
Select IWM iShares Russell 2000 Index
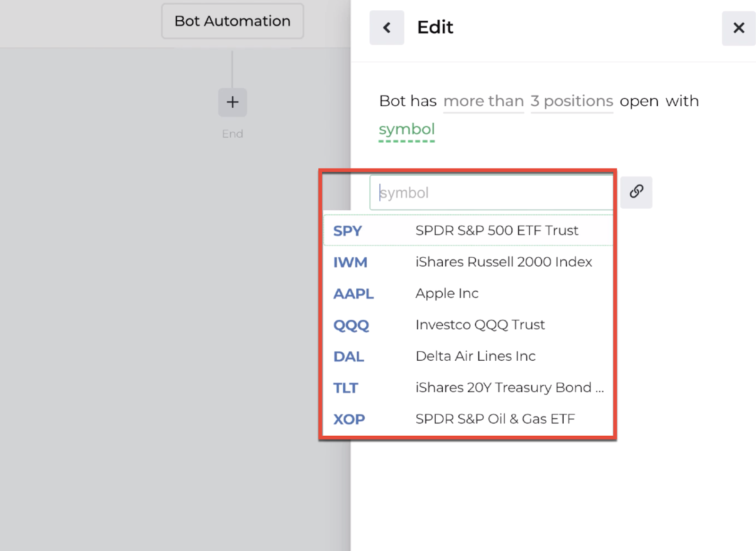point(468,262)
